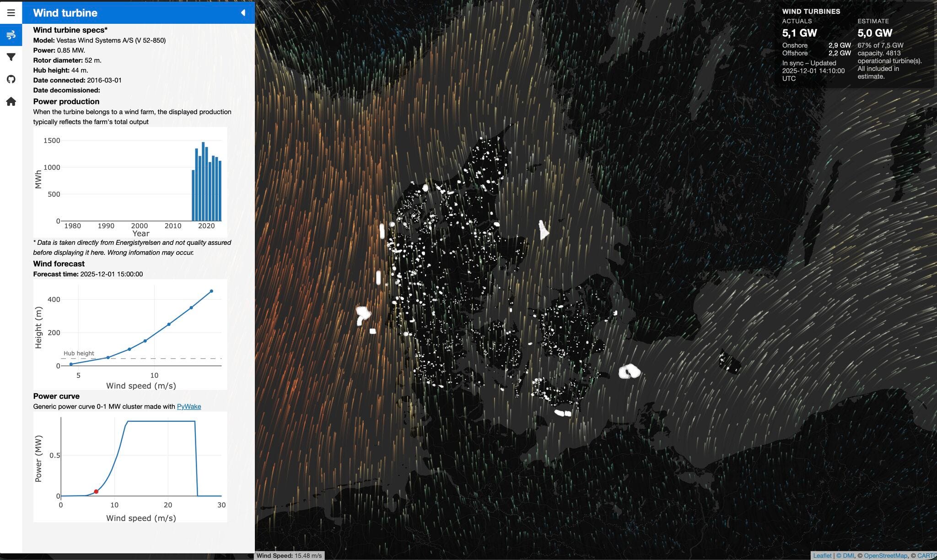This screenshot has height=560, width=937.
Task: Click the red marker on power curve
Action: (96, 491)
